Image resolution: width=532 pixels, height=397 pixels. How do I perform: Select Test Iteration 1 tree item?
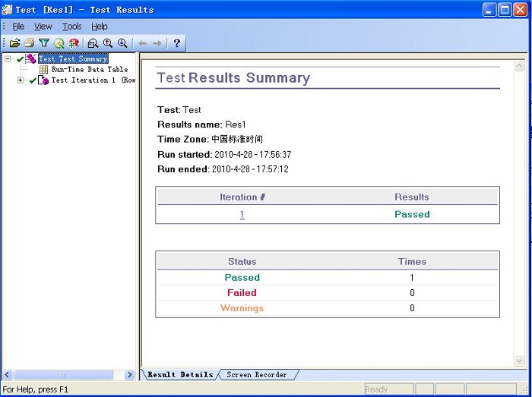click(x=93, y=80)
